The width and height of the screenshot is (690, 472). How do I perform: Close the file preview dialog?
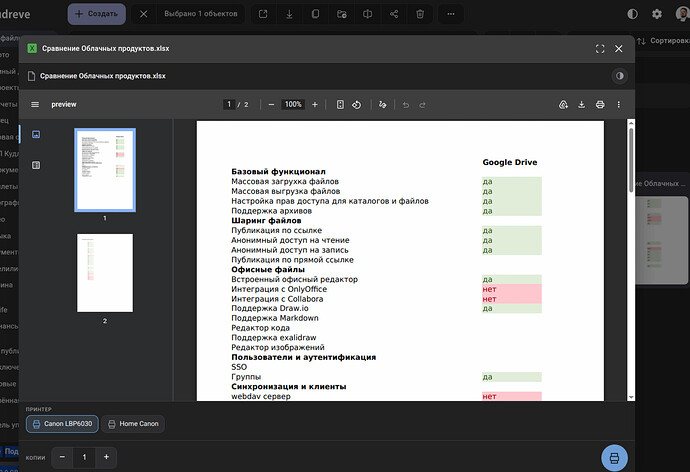pos(619,49)
